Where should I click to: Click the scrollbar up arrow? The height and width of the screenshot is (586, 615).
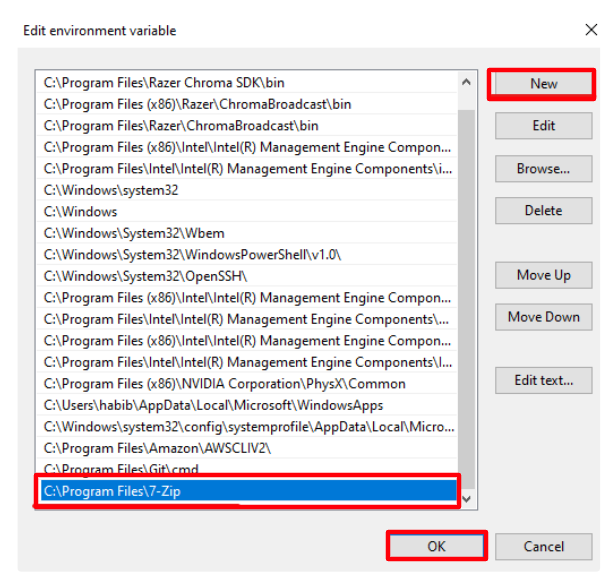pyautogui.click(x=466, y=82)
